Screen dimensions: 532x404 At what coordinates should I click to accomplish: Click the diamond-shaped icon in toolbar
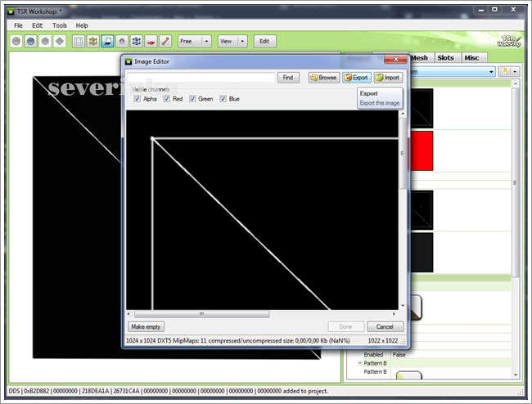60,41
